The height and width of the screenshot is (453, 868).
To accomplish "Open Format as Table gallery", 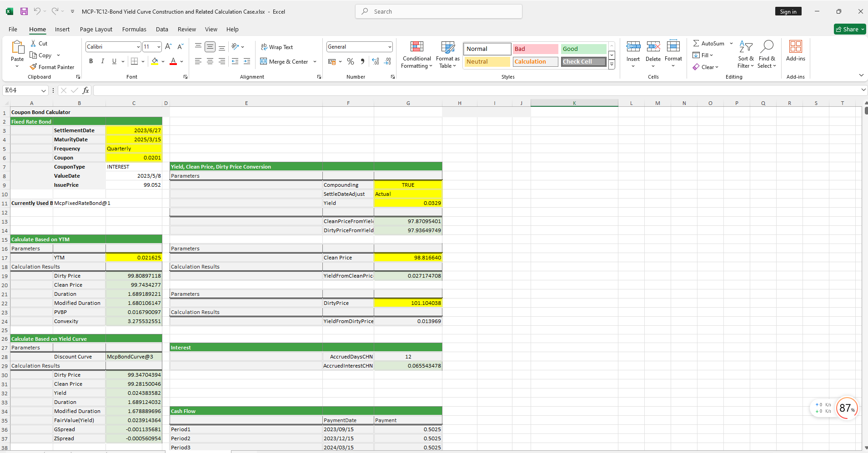I will click(448, 55).
